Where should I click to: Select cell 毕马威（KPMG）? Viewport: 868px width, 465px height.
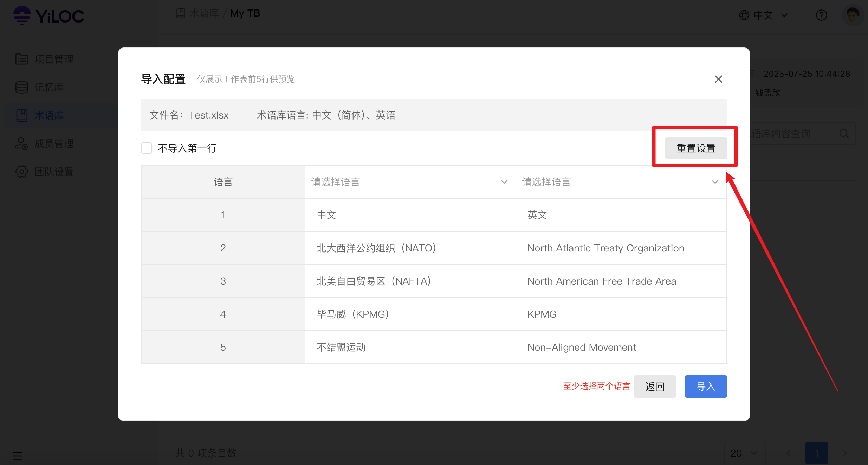[x=410, y=314]
